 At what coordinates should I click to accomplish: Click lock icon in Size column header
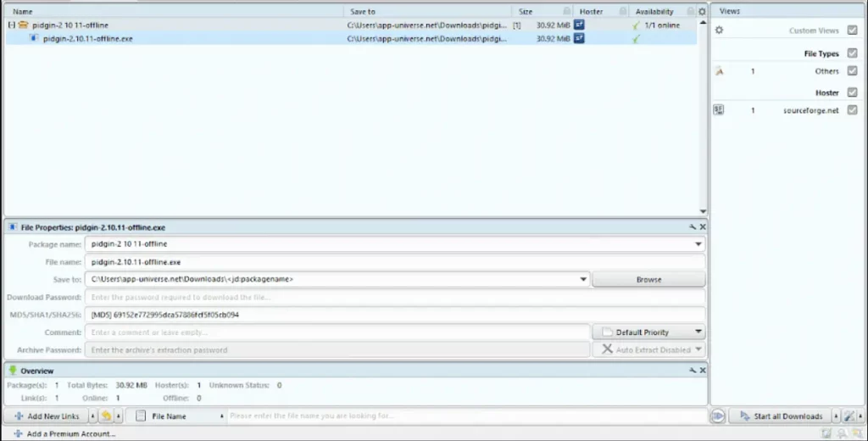[x=567, y=11]
